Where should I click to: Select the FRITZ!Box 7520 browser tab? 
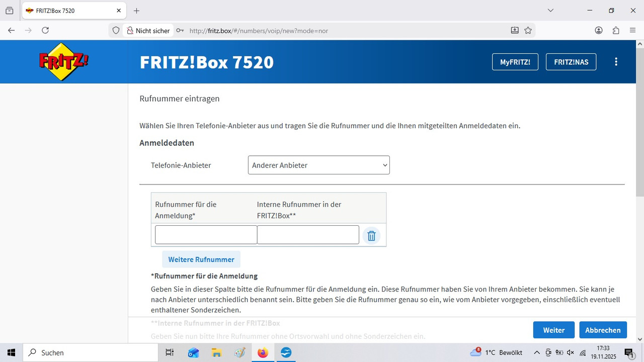click(x=73, y=11)
